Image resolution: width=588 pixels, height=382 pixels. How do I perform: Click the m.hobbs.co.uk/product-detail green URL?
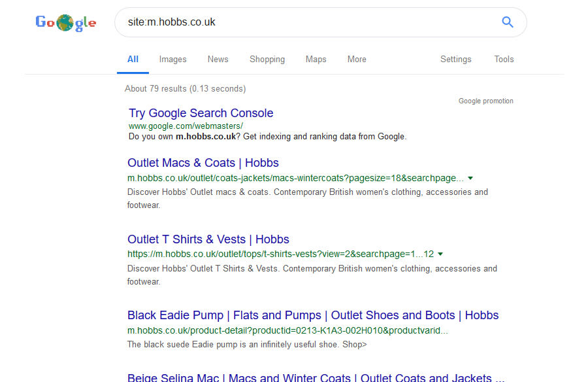click(x=287, y=330)
